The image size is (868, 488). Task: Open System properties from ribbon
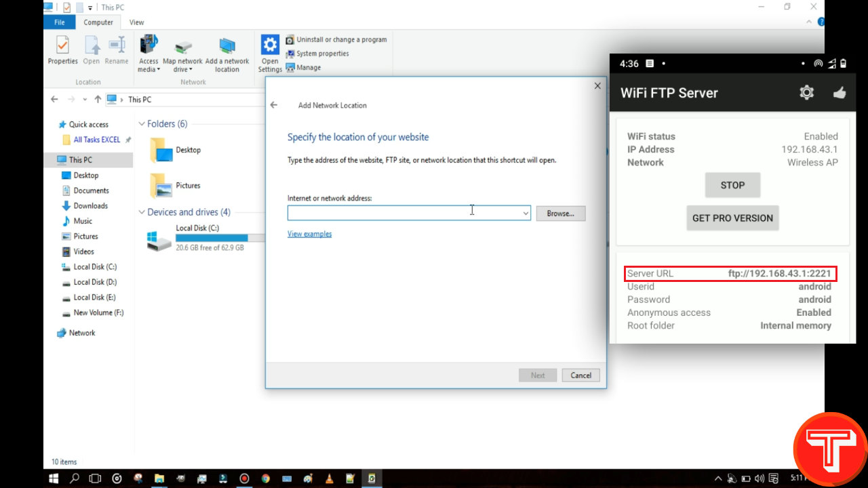[317, 54]
